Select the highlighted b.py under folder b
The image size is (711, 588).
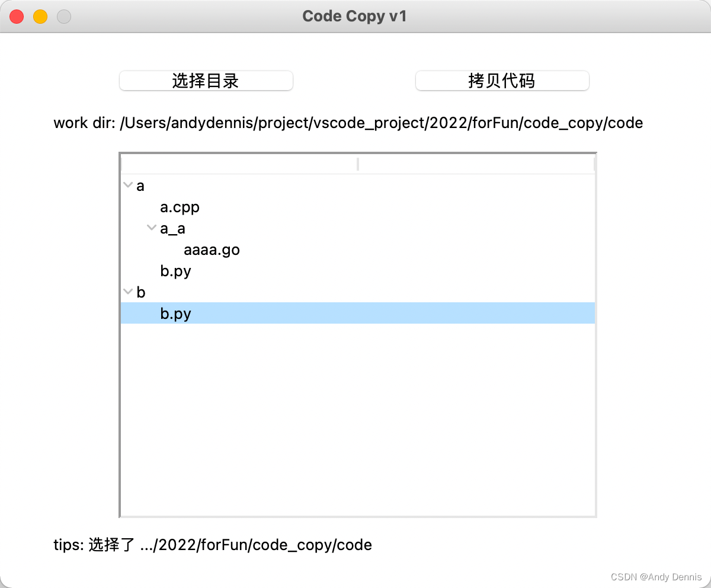(175, 313)
